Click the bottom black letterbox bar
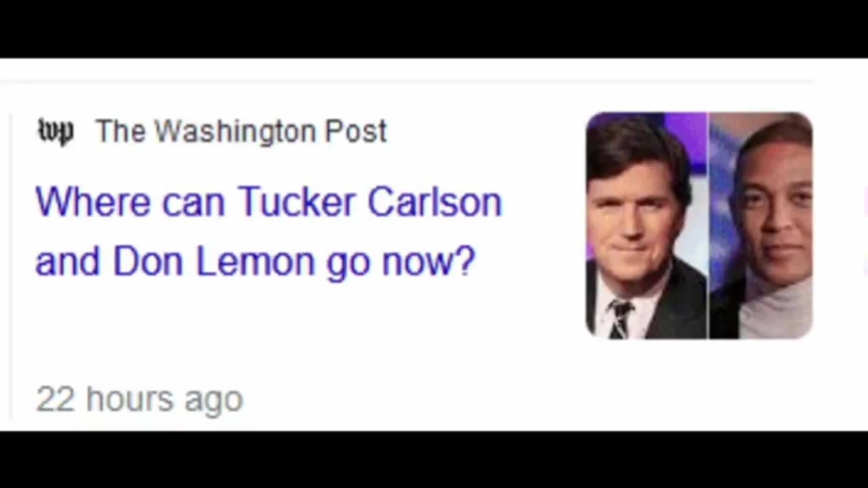The width and height of the screenshot is (868, 488). tap(434, 460)
